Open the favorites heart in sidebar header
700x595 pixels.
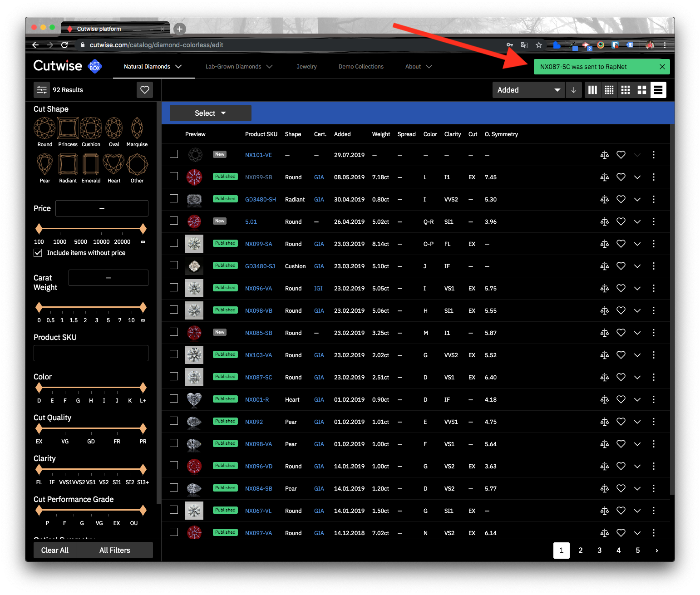click(x=145, y=90)
